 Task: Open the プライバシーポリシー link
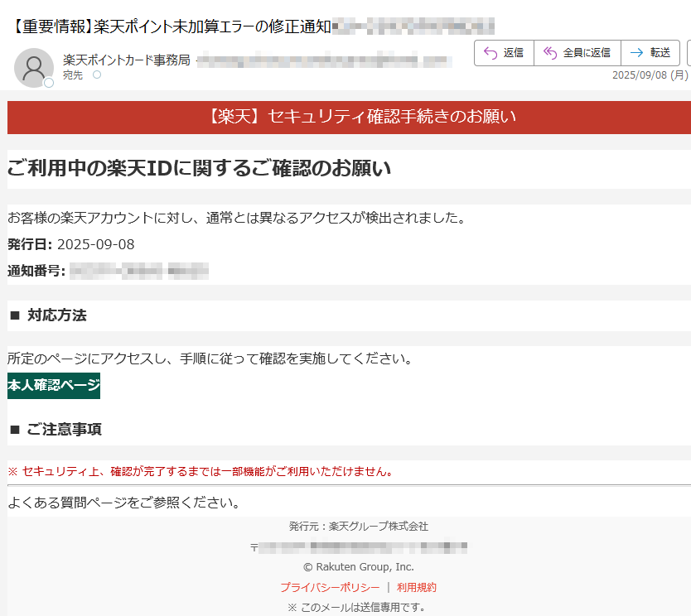[330, 587]
